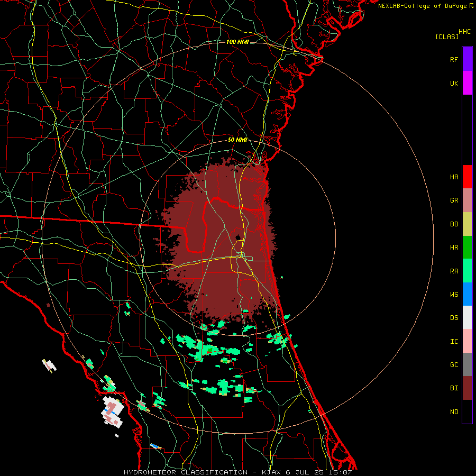The width and height of the screenshot is (476, 476).
Task: Click the HR legend label
Action: [454, 248]
